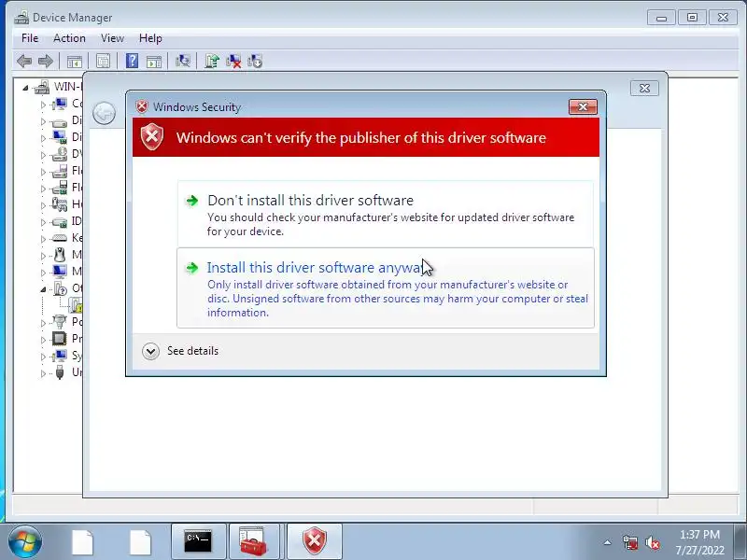Open the first blank document taskbar icon

coord(82,542)
